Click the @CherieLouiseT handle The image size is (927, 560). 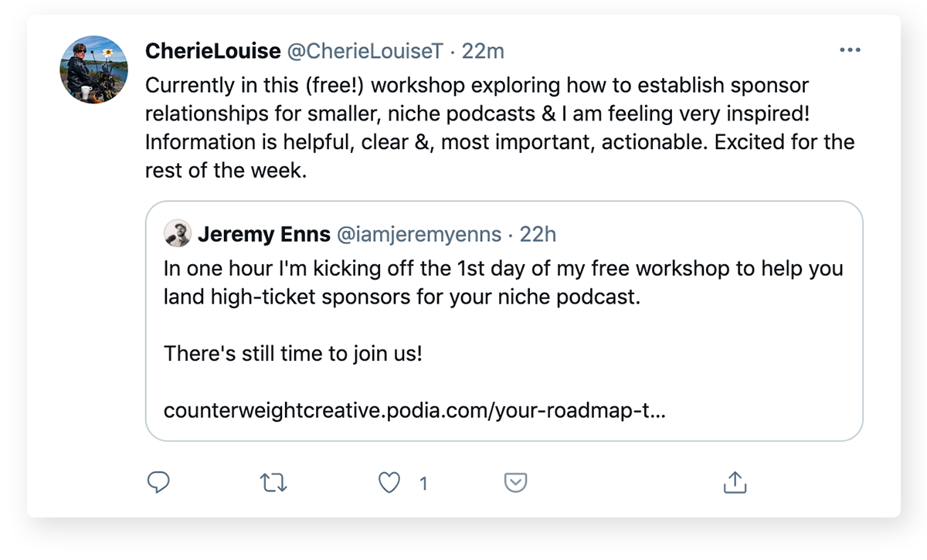pos(365,51)
